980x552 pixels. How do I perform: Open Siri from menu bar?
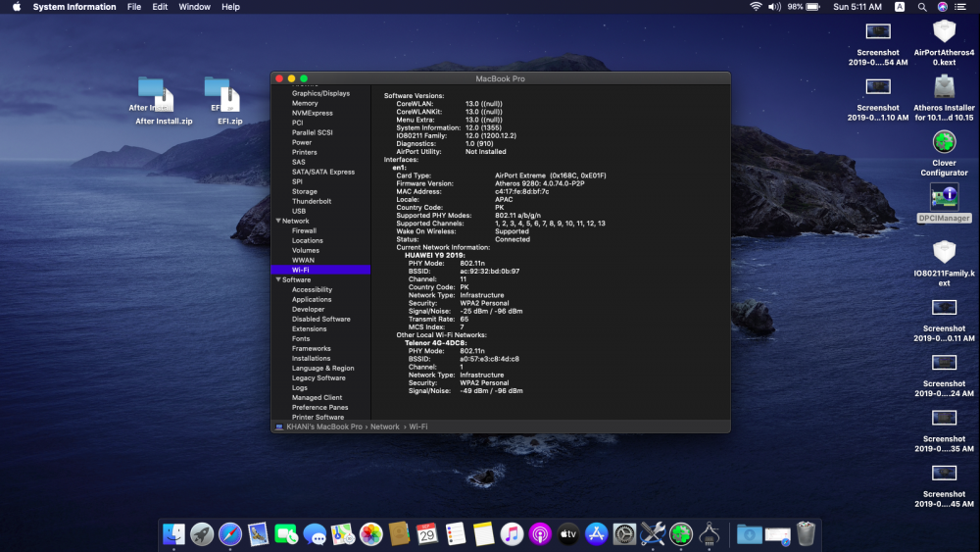coord(942,7)
